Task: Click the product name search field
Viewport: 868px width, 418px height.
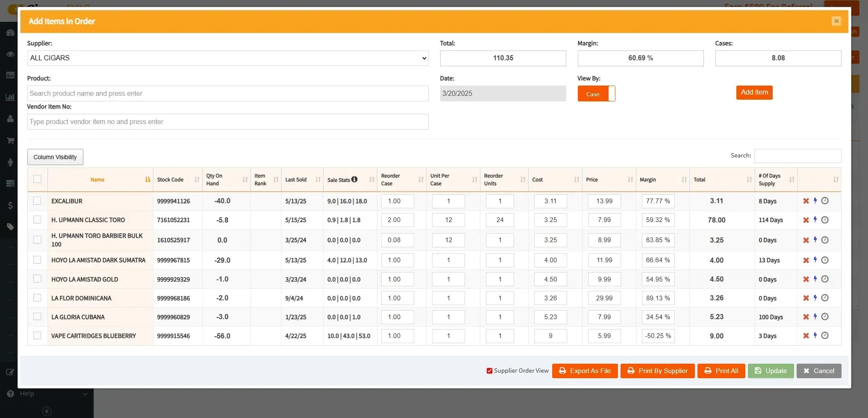Action: pos(227,94)
